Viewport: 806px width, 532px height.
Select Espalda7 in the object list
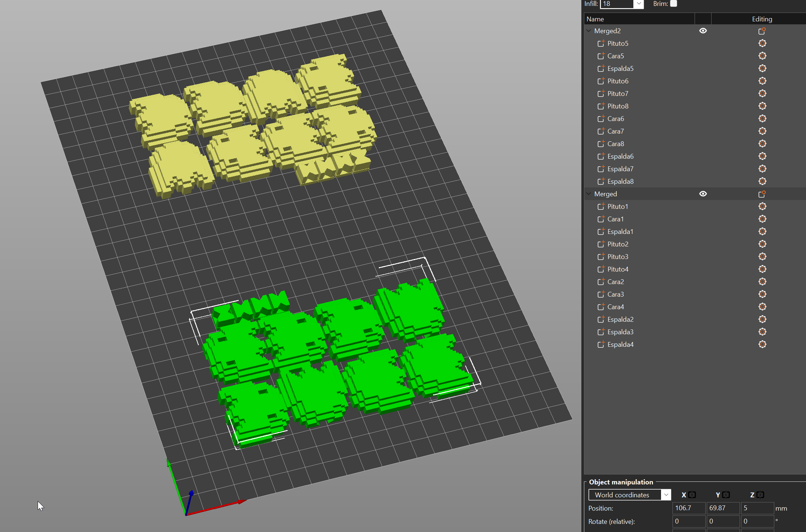pos(620,169)
